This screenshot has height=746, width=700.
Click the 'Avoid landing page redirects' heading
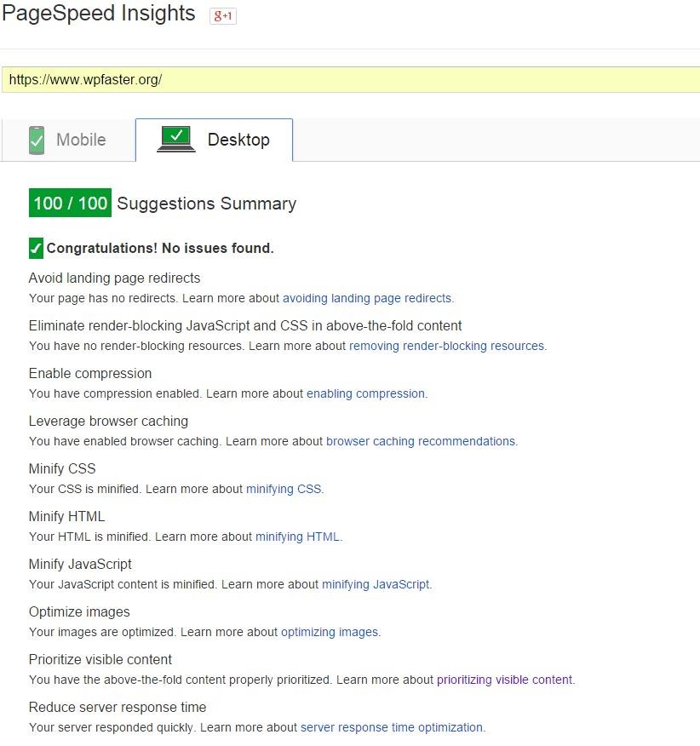click(115, 278)
